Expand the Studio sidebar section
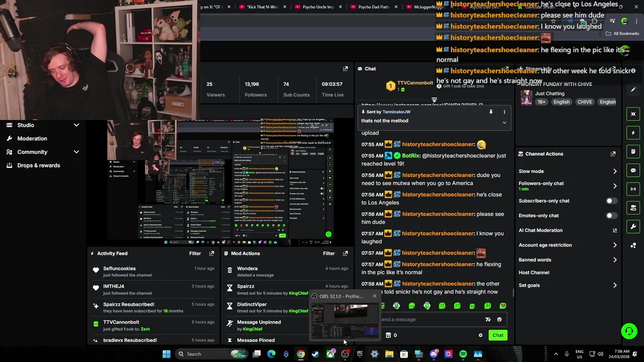This screenshot has height=362, width=644. [76, 125]
